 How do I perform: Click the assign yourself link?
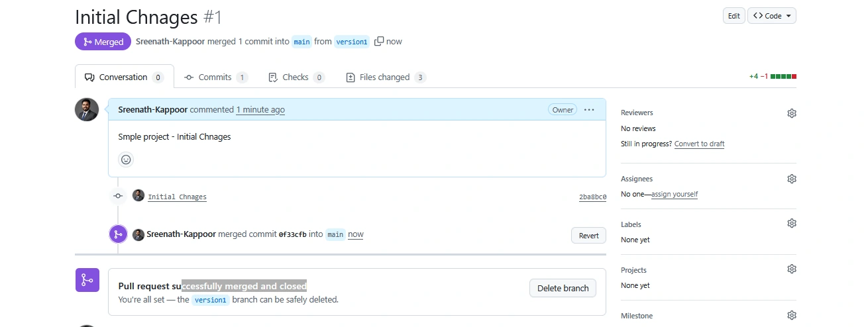point(675,194)
